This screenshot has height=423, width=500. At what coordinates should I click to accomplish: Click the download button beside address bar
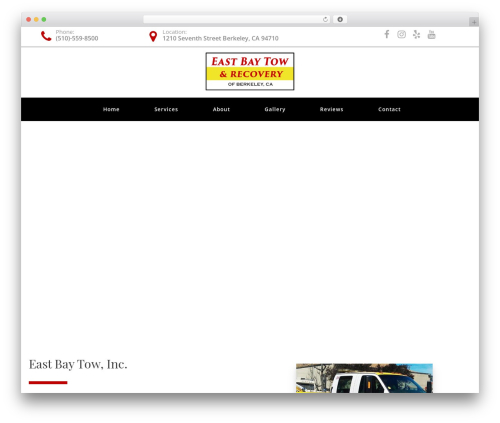(340, 20)
